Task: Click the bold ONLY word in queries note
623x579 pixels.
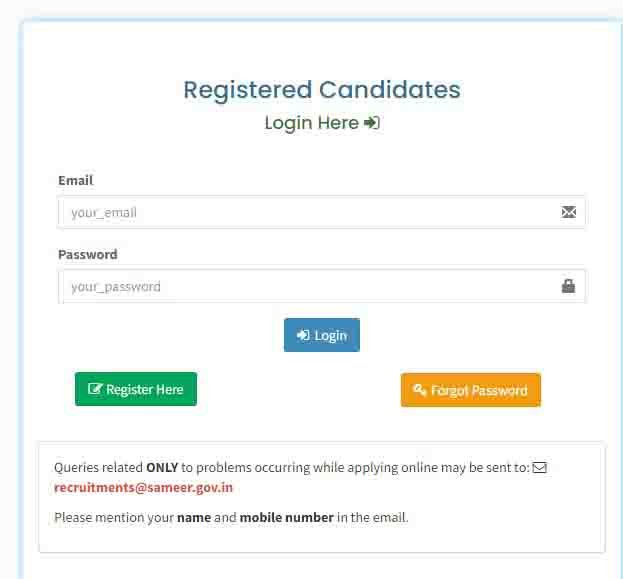Action: 162,467
